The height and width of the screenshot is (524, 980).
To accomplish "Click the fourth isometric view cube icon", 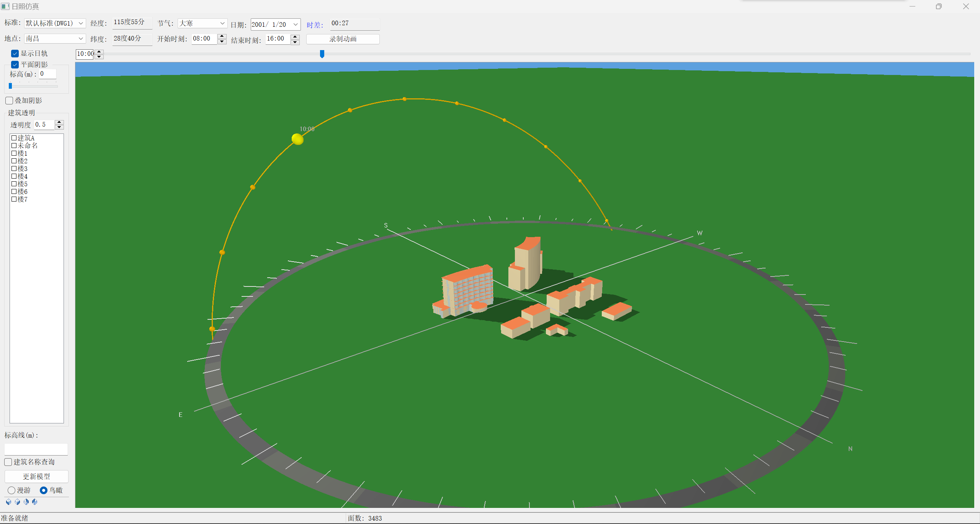I will (35, 502).
